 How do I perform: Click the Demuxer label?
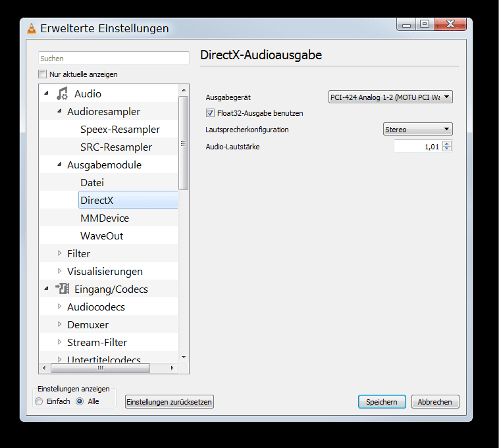(x=88, y=325)
